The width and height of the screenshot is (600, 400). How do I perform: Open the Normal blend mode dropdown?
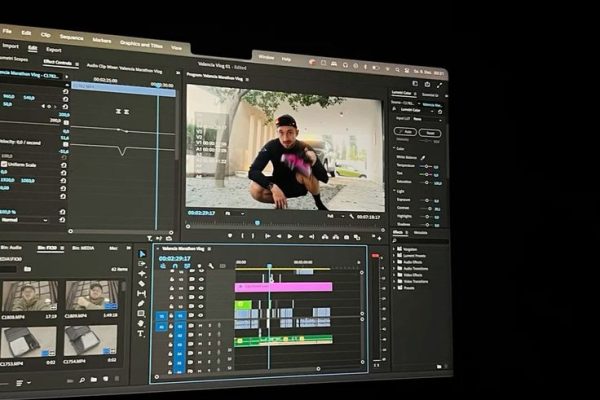click(x=24, y=220)
